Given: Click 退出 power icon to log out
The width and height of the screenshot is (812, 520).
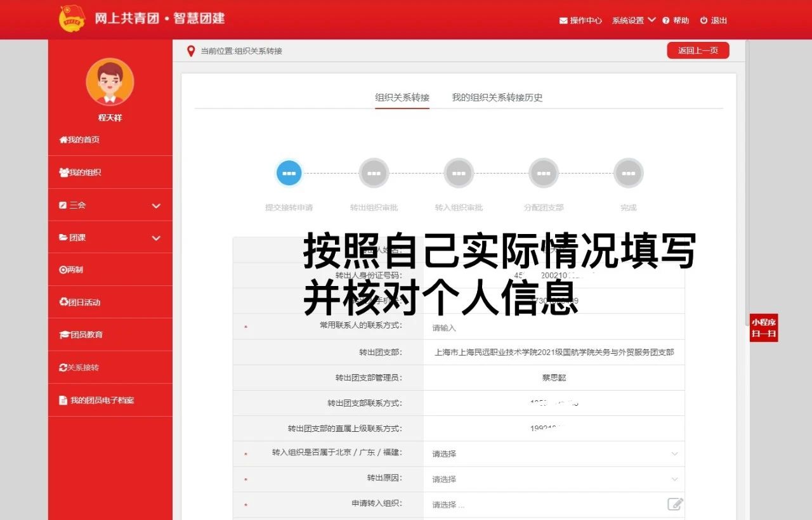Looking at the screenshot, I should click(704, 20).
